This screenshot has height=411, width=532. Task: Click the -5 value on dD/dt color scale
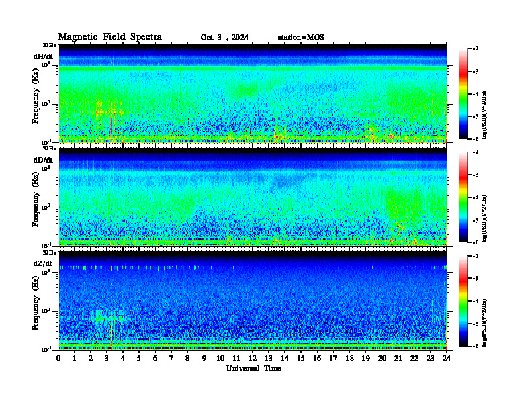tap(476, 220)
